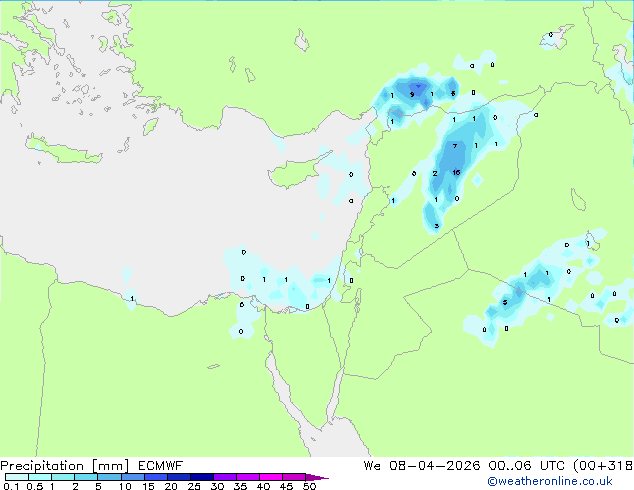
Task: Click the 'Precipitation [mm]' title text
Action: [x=65, y=466]
